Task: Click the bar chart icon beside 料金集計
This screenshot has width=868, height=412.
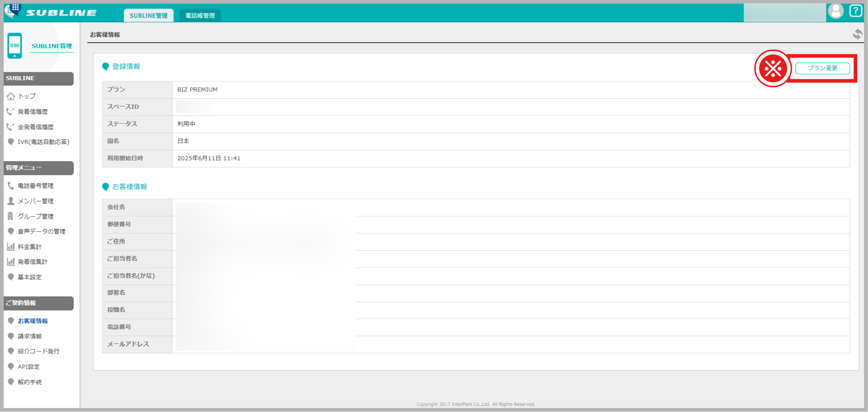Action: pos(11,247)
